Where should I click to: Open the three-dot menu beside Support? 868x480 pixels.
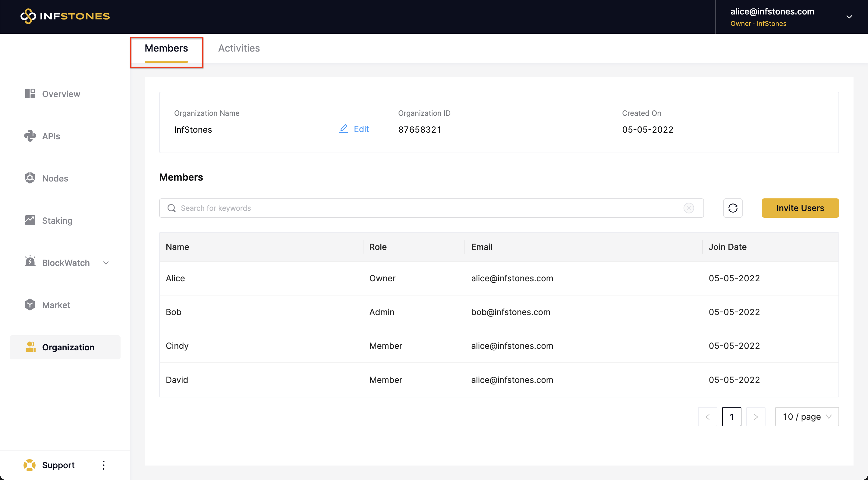coord(103,465)
